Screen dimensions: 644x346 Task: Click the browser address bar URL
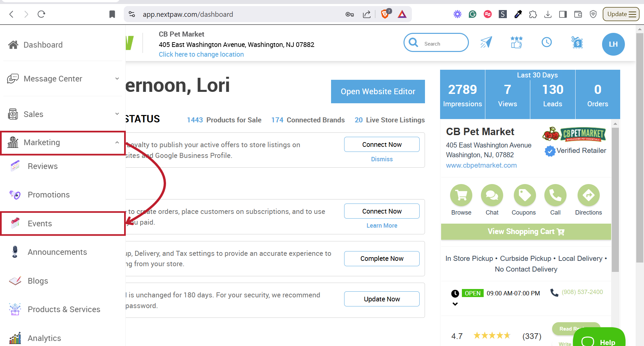pyautogui.click(x=188, y=14)
